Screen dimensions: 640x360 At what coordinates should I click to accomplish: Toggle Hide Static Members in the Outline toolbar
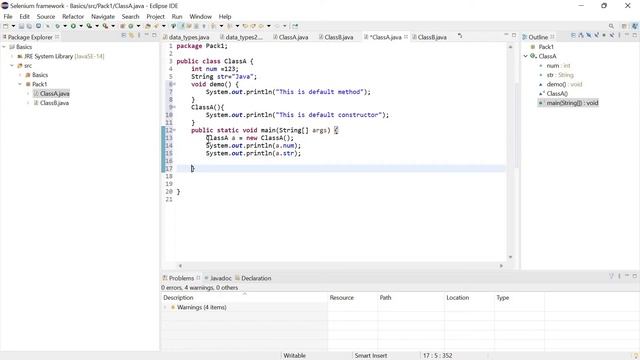tap(596, 36)
